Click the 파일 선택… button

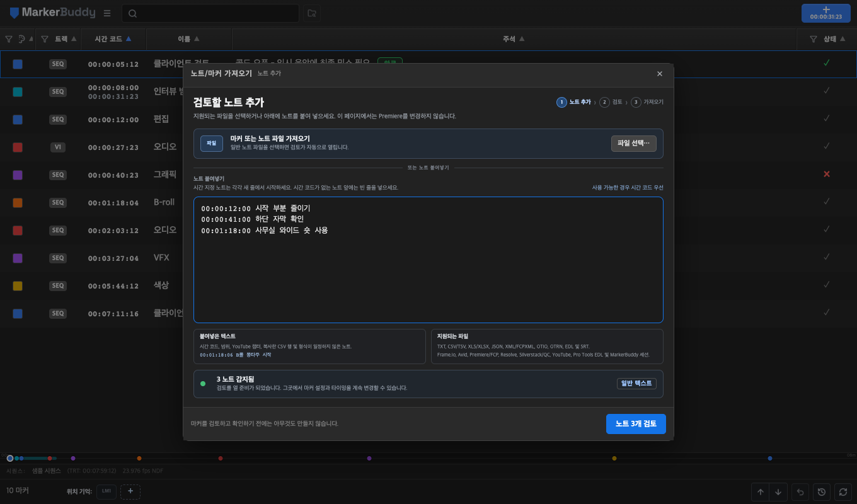(x=634, y=144)
